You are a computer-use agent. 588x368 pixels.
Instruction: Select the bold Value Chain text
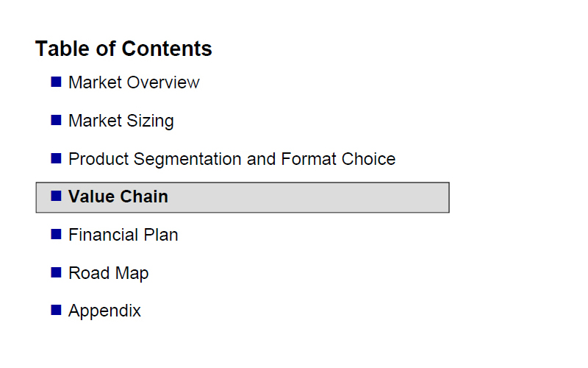pos(118,197)
